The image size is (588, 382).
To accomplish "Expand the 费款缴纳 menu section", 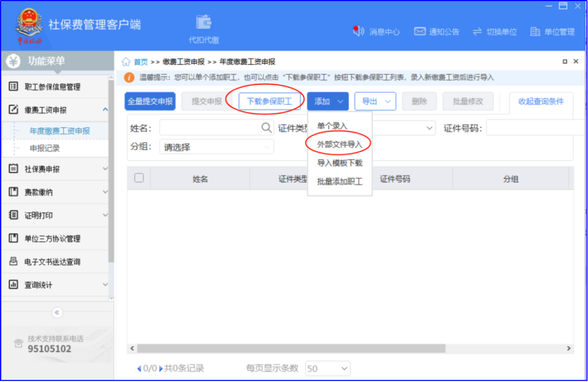I will [x=106, y=192].
